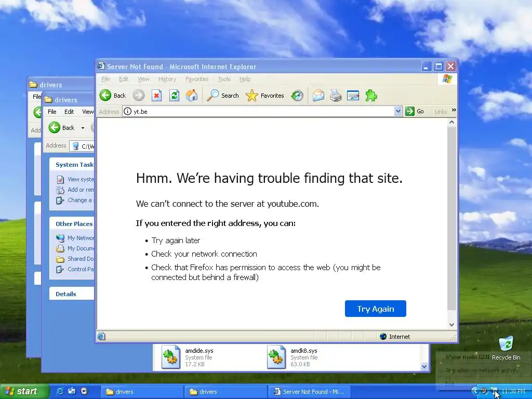Click the History clock icon in toolbar

point(297,96)
